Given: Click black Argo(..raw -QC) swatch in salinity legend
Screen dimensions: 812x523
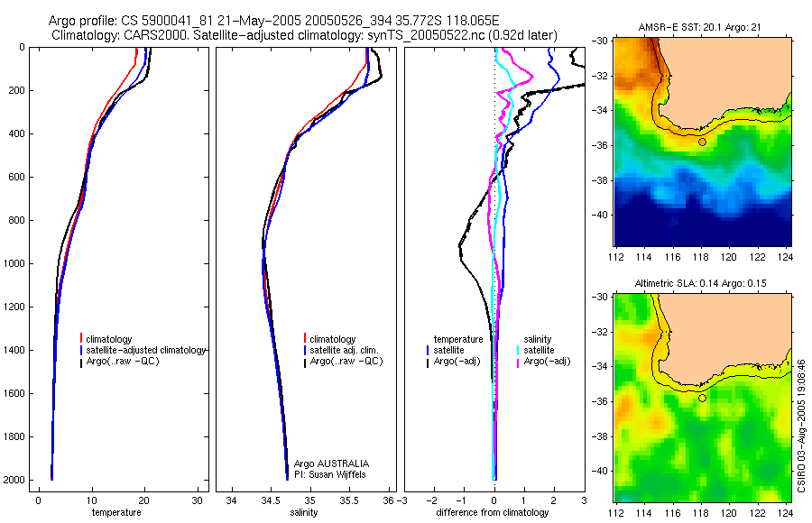Looking at the screenshot, I should coord(305,362).
